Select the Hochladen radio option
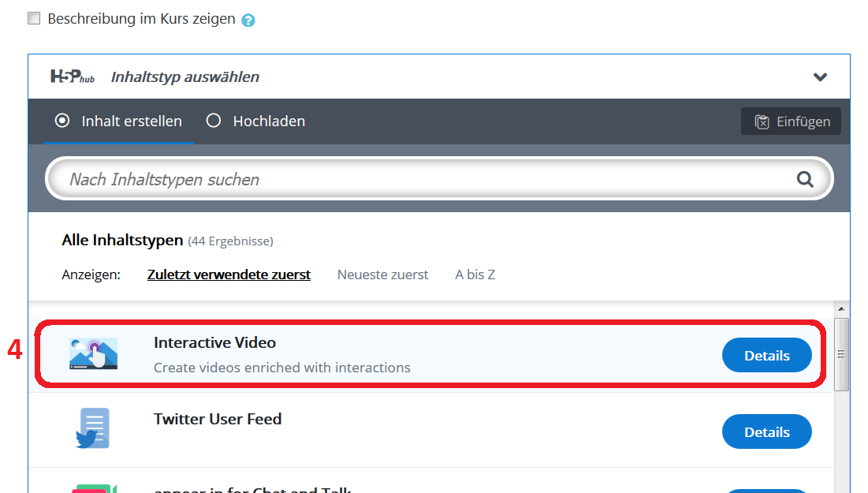 pyautogui.click(x=214, y=121)
